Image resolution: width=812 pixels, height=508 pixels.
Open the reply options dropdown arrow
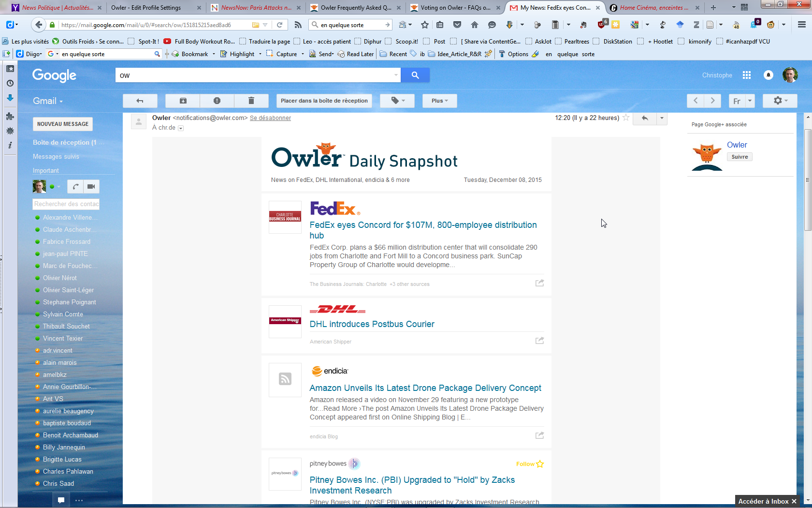tap(662, 118)
